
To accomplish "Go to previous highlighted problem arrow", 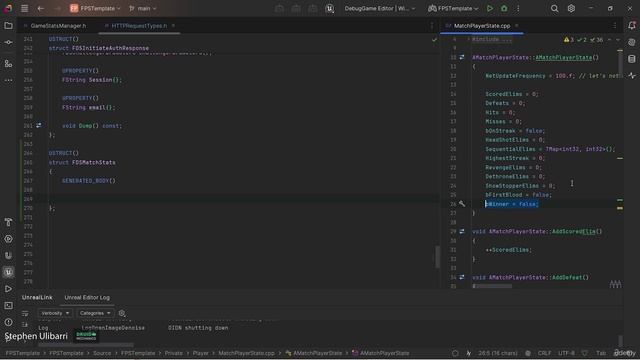I will pyautogui.click(x=609, y=40).
